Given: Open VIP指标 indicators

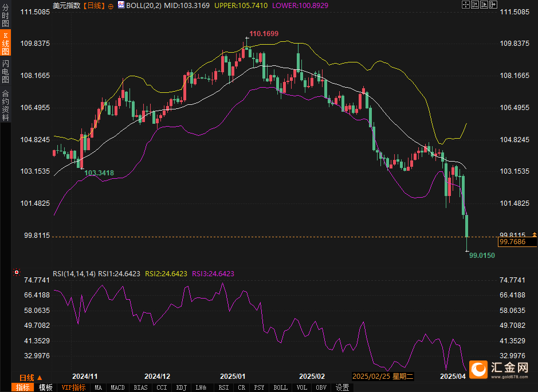Looking at the screenshot, I should pyautogui.click(x=73, y=387).
